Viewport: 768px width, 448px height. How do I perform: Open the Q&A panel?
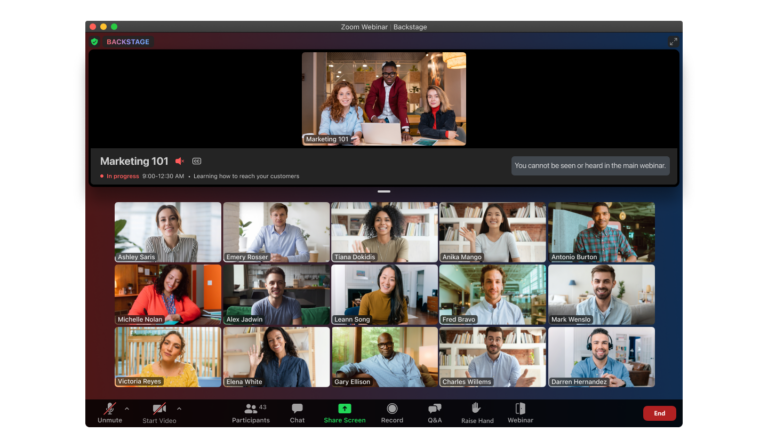click(434, 413)
